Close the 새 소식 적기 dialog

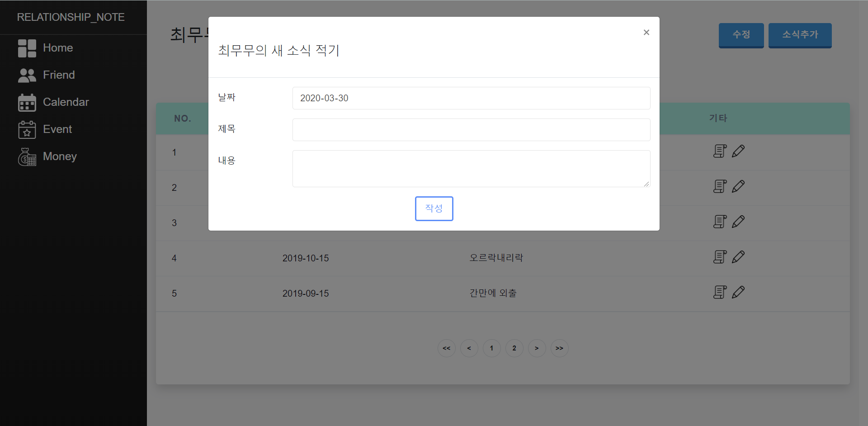click(x=646, y=32)
